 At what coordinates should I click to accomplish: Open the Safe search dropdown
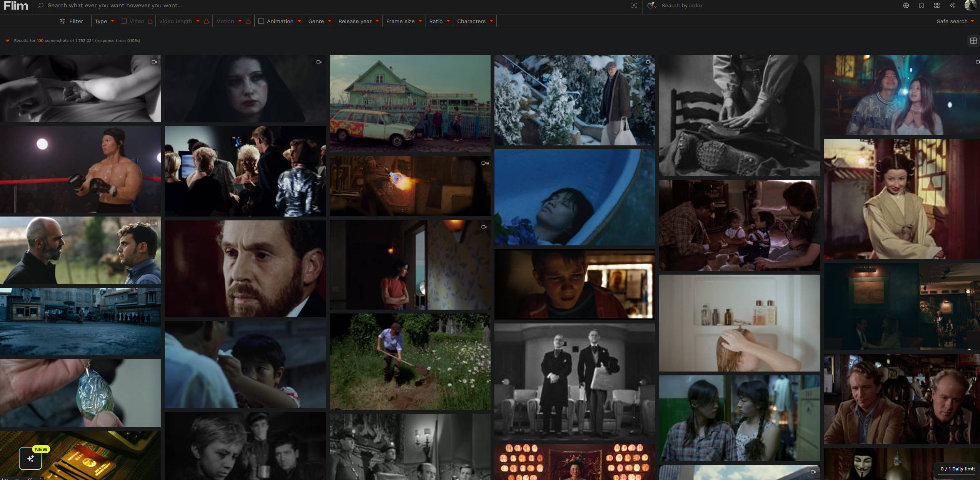[x=955, y=21]
